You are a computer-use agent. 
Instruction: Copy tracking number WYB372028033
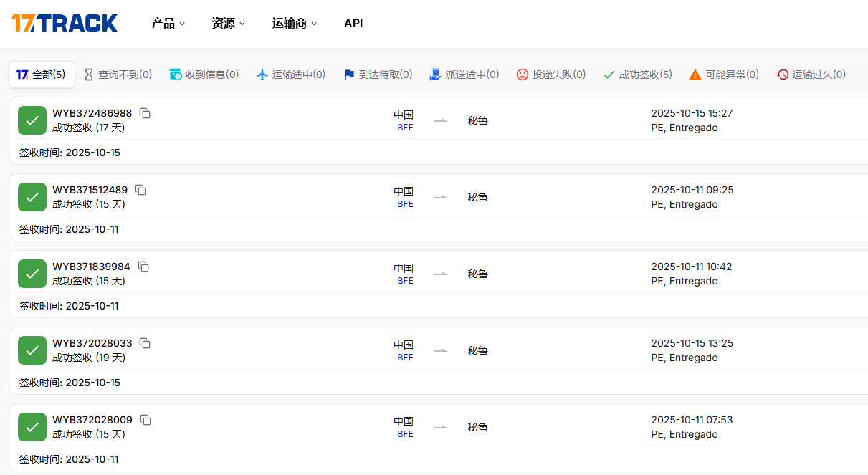tap(145, 343)
